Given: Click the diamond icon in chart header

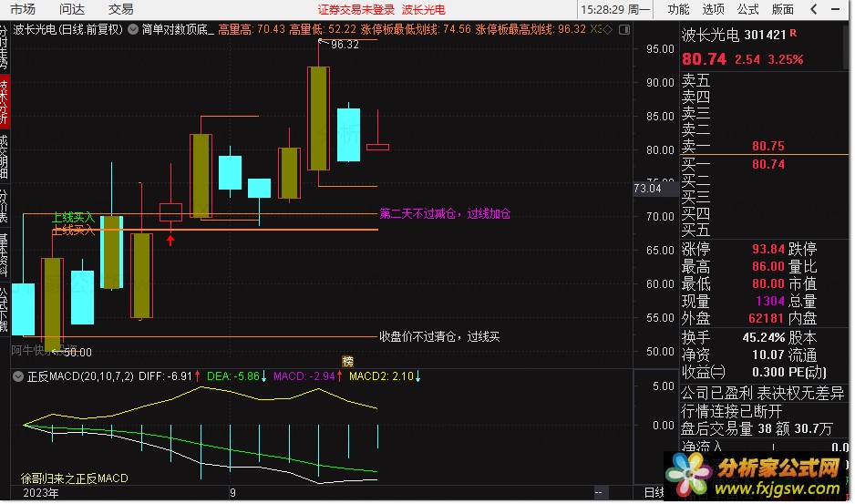Looking at the screenshot, I should (x=607, y=29).
